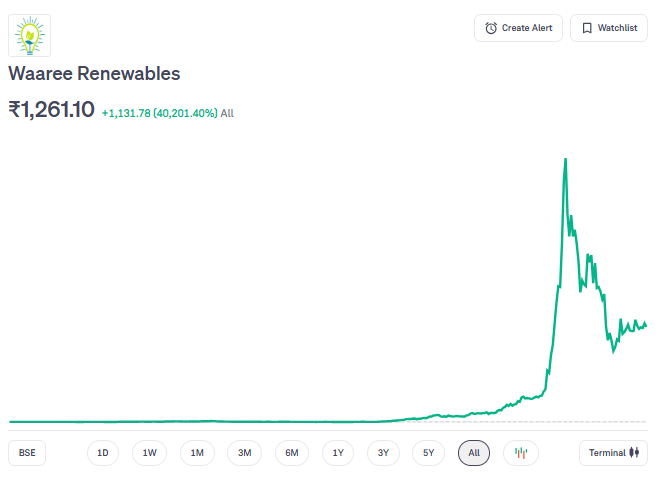Show 3Y price history
The image size is (666, 488).
click(x=383, y=453)
